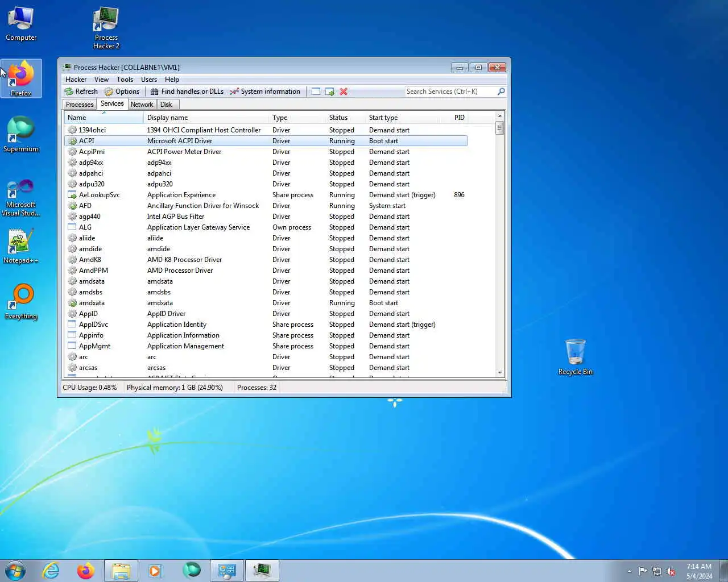The height and width of the screenshot is (582, 728).
Task: Click the AFD driver gear icon
Action: (72, 206)
